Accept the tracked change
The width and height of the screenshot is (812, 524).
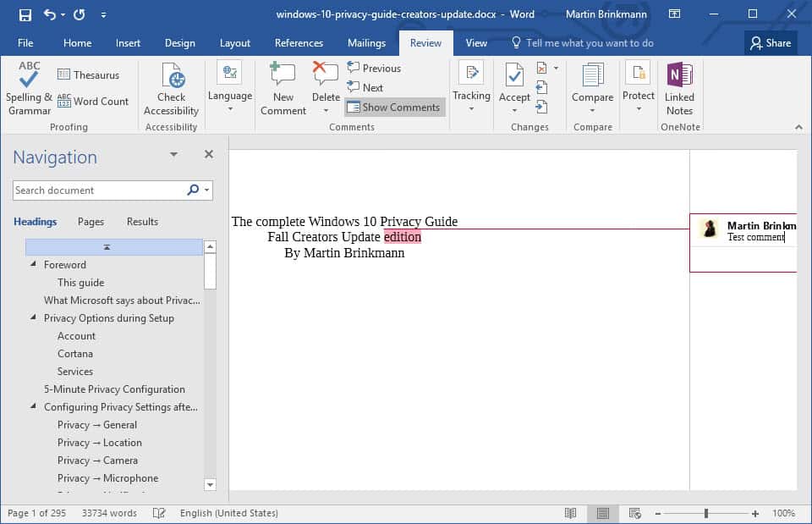pos(514,81)
